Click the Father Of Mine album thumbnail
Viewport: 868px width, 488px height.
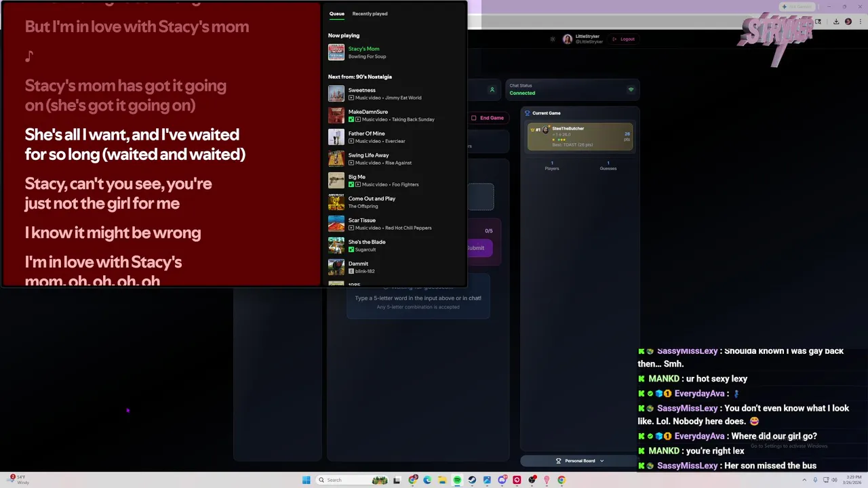click(x=336, y=137)
